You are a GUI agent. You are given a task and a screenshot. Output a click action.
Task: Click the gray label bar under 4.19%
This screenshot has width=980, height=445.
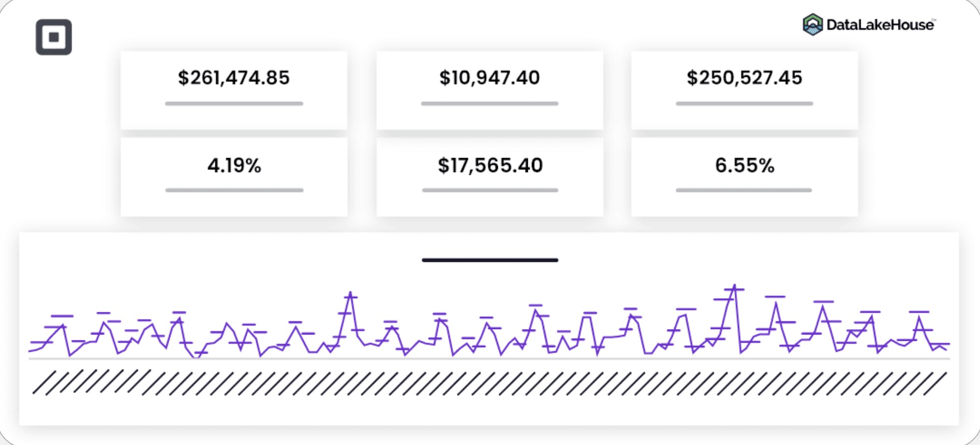point(234,190)
